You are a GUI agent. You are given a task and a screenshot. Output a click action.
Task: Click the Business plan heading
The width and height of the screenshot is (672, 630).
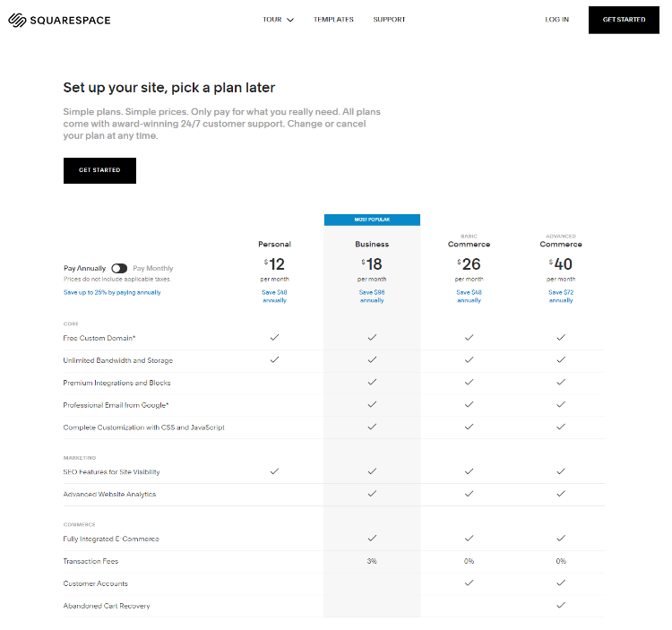click(x=372, y=245)
